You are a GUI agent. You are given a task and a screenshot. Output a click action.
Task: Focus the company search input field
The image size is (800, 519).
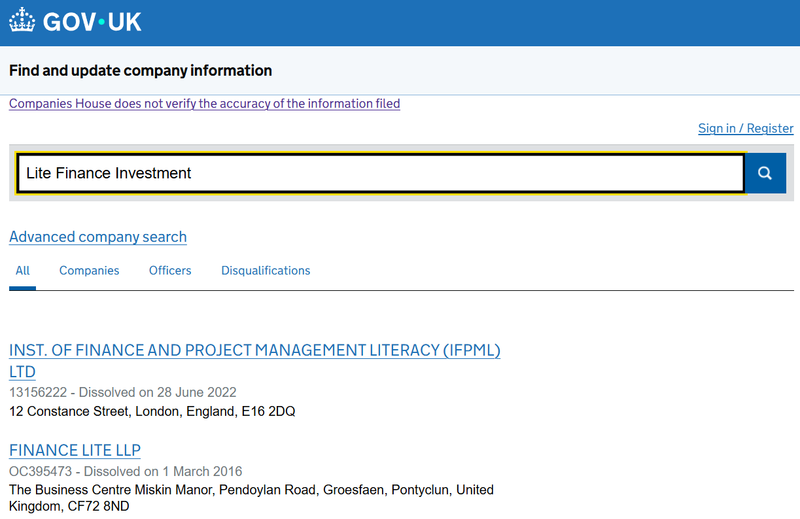(381, 173)
